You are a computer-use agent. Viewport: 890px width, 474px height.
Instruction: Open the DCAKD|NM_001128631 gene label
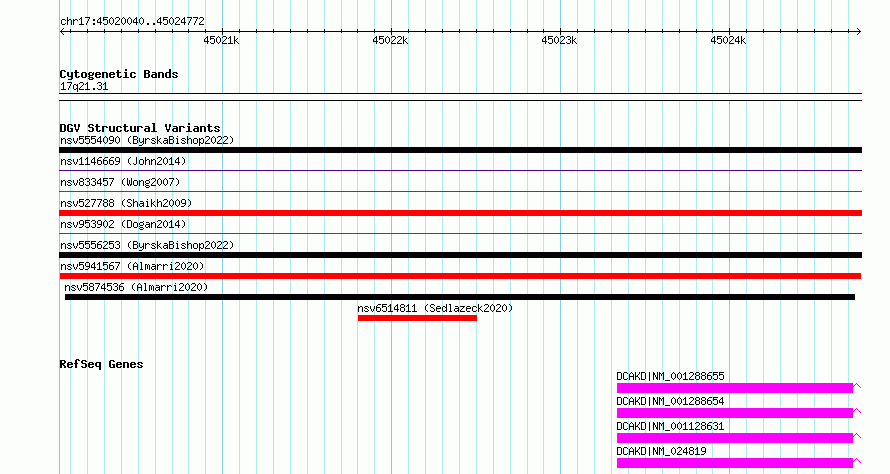670,426
